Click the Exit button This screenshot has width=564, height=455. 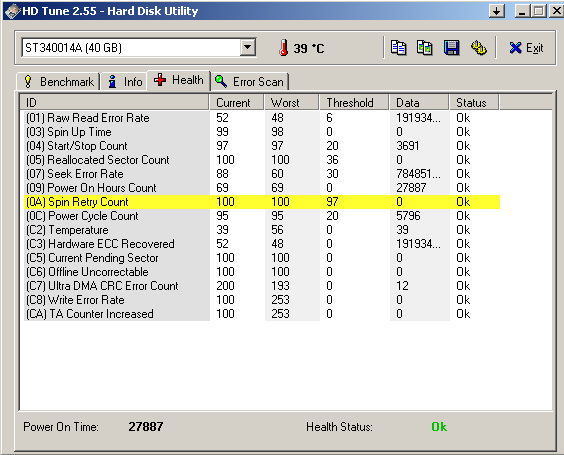526,48
